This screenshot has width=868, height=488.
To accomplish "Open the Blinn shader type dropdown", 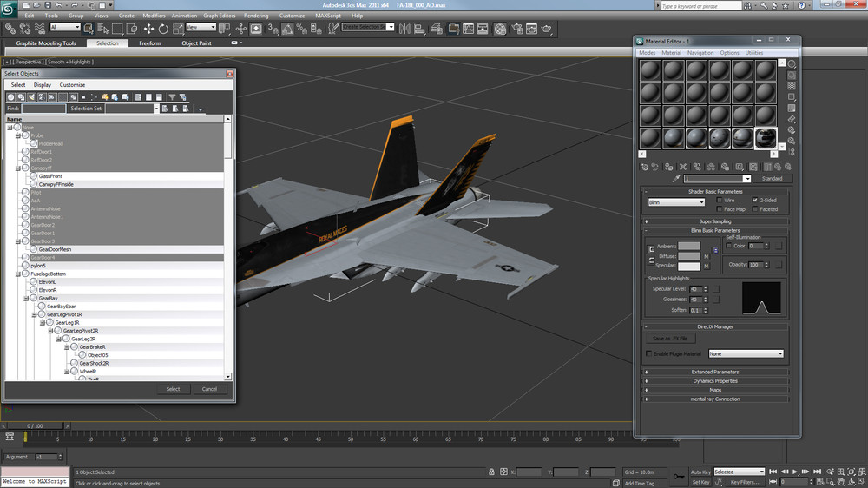I will click(676, 202).
